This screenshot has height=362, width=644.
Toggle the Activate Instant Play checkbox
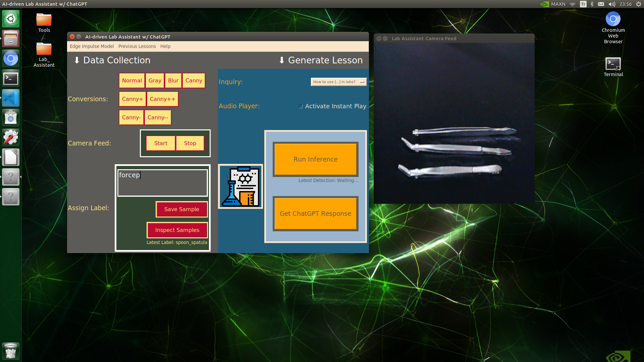click(x=300, y=106)
